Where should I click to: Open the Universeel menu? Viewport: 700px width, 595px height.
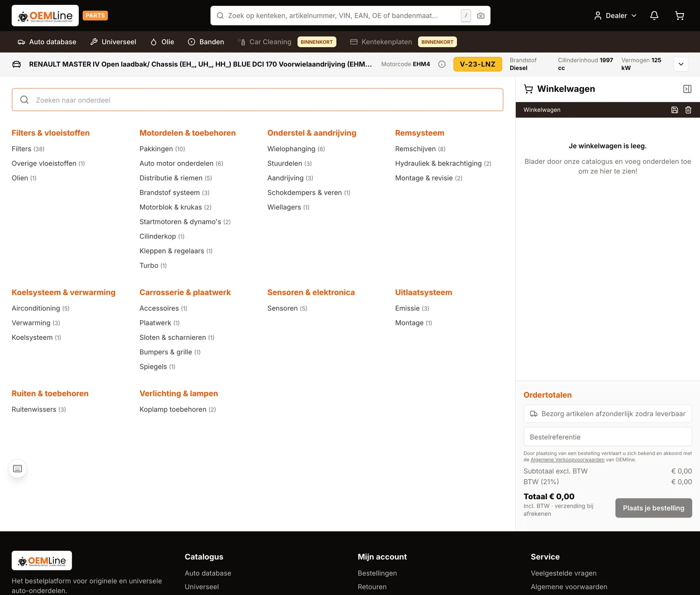tap(113, 42)
